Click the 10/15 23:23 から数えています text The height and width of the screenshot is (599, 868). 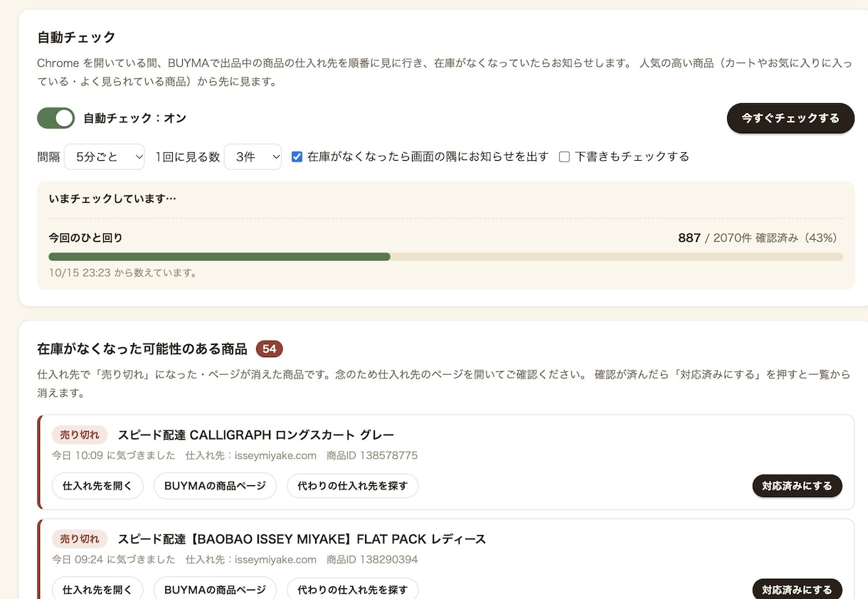[122, 272]
